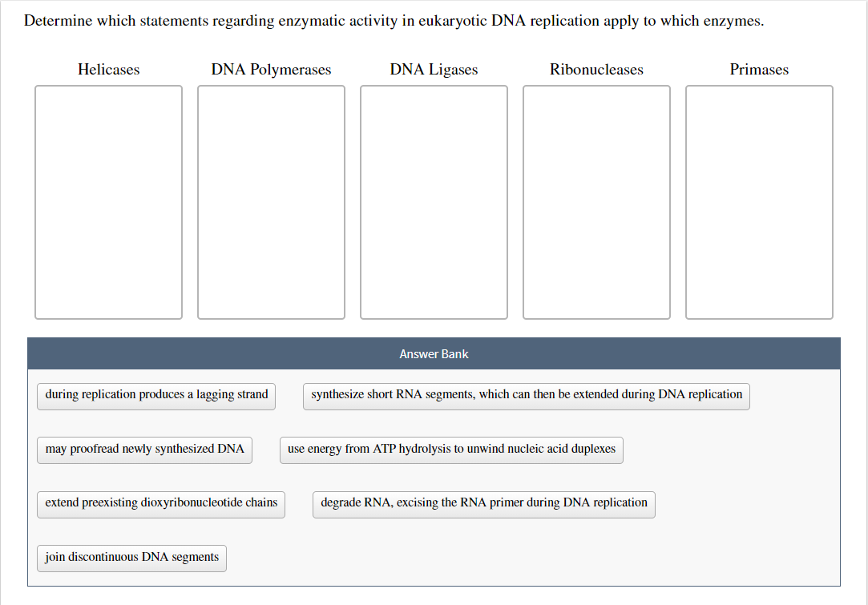Viewport: 868px width, 605px height.
Task: Select the "during replication produces a lagging strand" statement
Action: pyautogui.click(x=155, y=395)
